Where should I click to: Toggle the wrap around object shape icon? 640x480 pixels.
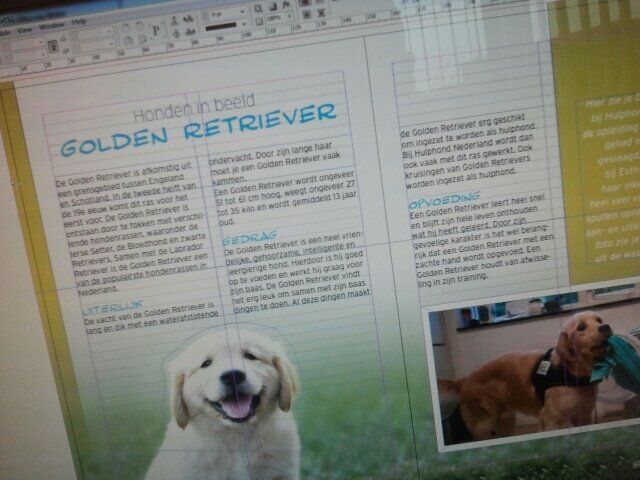pos(307,15)
